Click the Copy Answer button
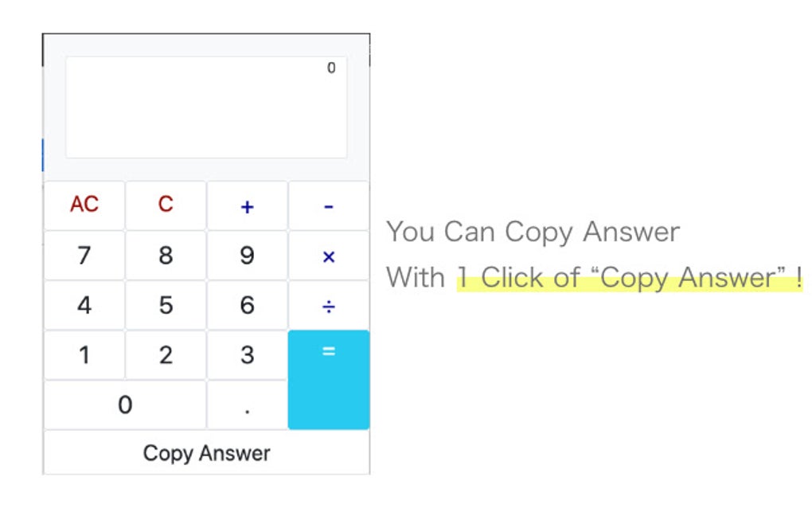 pyautogui.click(x=205, y=452)
